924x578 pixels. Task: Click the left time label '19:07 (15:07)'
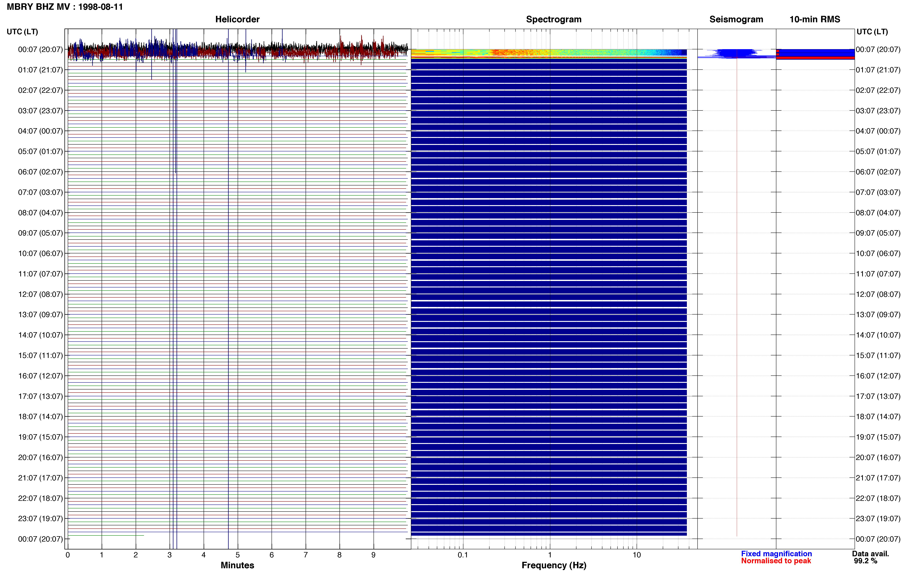click(41, 437)
